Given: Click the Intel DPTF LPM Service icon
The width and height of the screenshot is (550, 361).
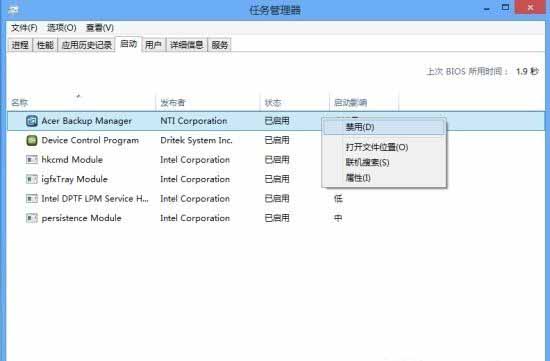Looking at the screenshot, I should (x=32, y=199).
